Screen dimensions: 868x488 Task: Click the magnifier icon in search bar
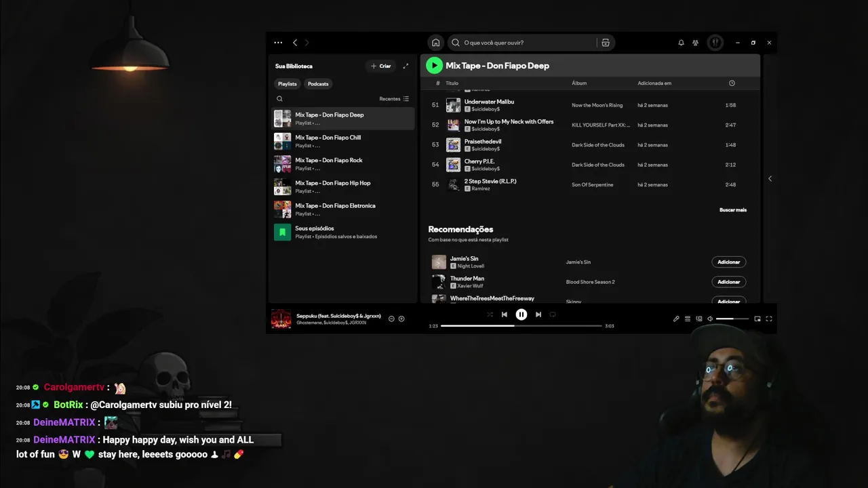point(456,43)
